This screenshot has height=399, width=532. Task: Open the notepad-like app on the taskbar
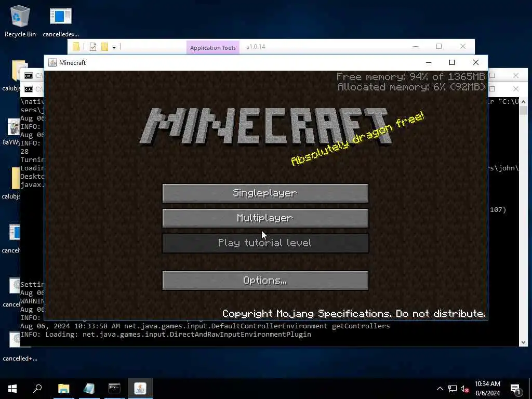(89, 389)
